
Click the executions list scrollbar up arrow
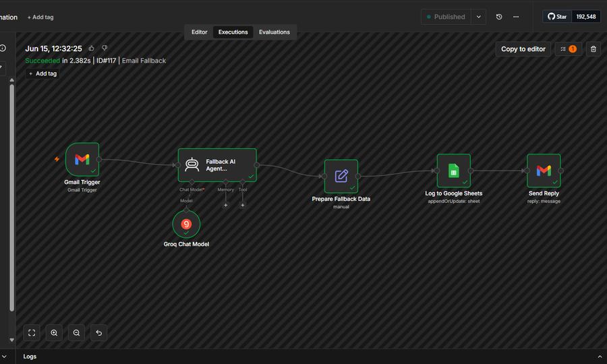(x=11, y=80)
